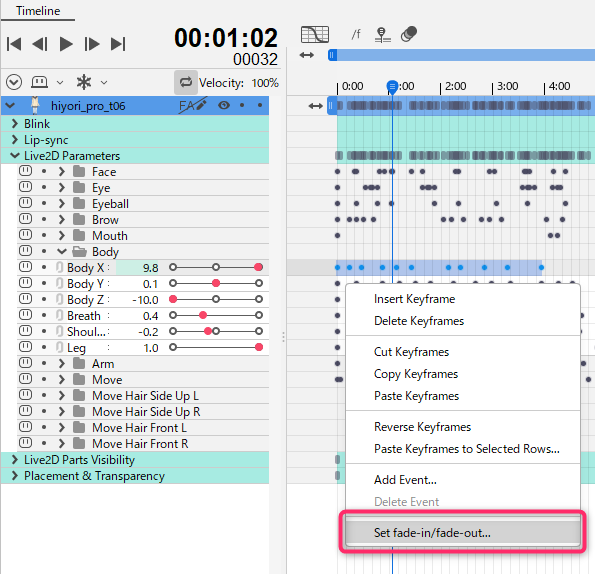
Task: Click Copy Keyframes menu entry
Action: click(x=416, y=374)
